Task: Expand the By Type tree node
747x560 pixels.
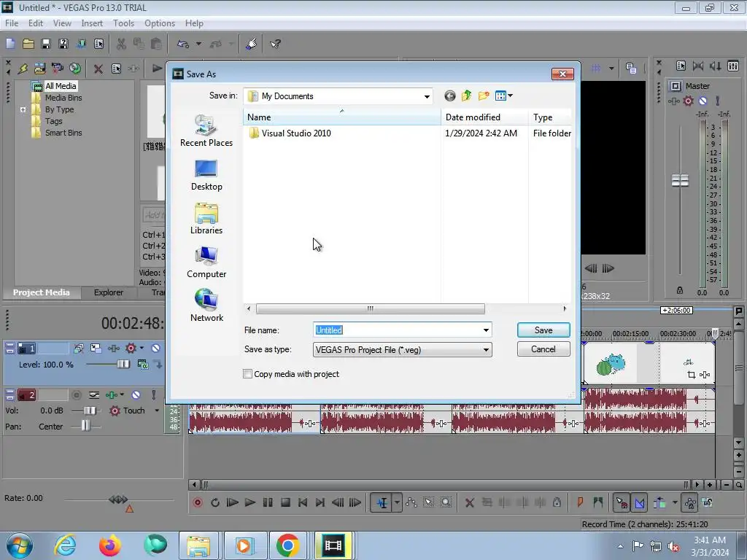Action: coord(23,109)
